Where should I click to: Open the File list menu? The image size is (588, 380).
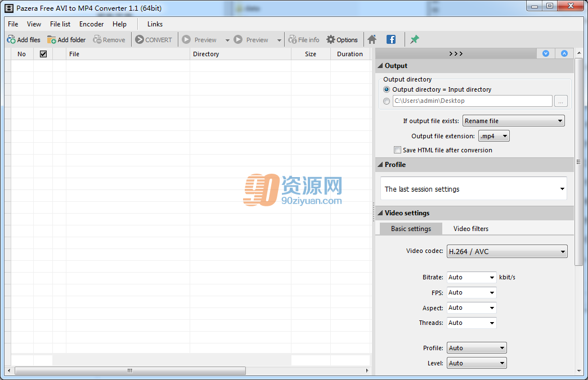[x=60, y=24]
